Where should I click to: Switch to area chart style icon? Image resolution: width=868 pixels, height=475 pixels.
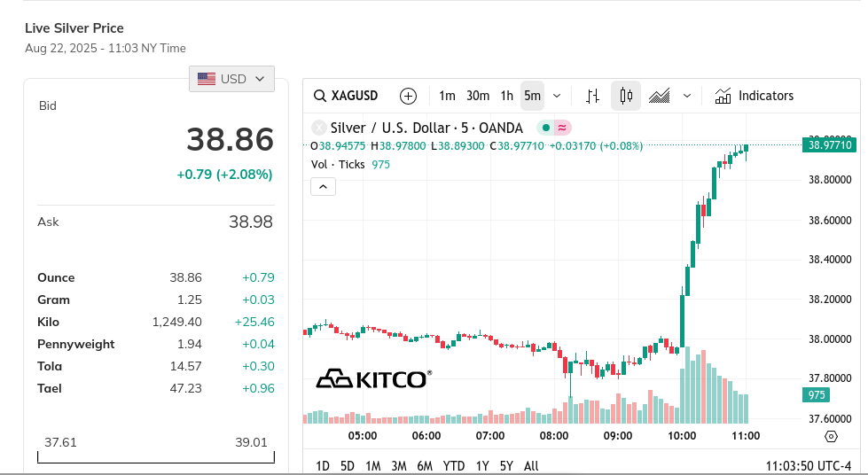tap(660, 96)
